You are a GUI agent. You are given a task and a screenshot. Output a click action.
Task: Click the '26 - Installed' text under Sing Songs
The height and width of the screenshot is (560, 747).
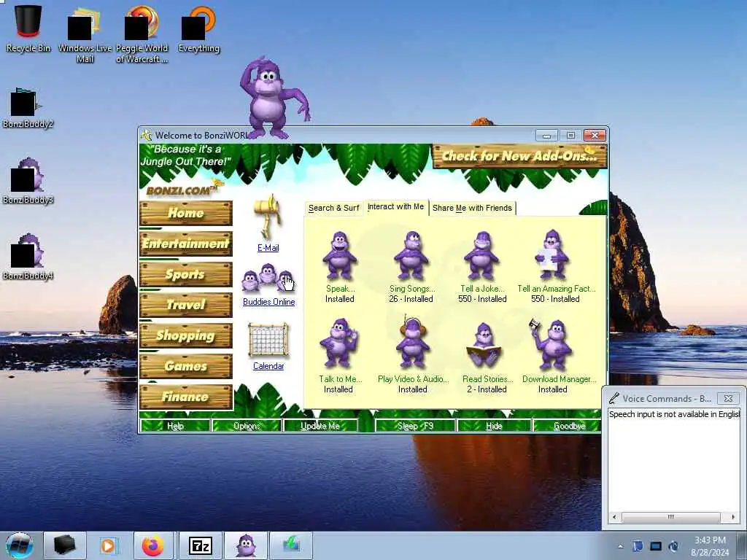[411, 299]
